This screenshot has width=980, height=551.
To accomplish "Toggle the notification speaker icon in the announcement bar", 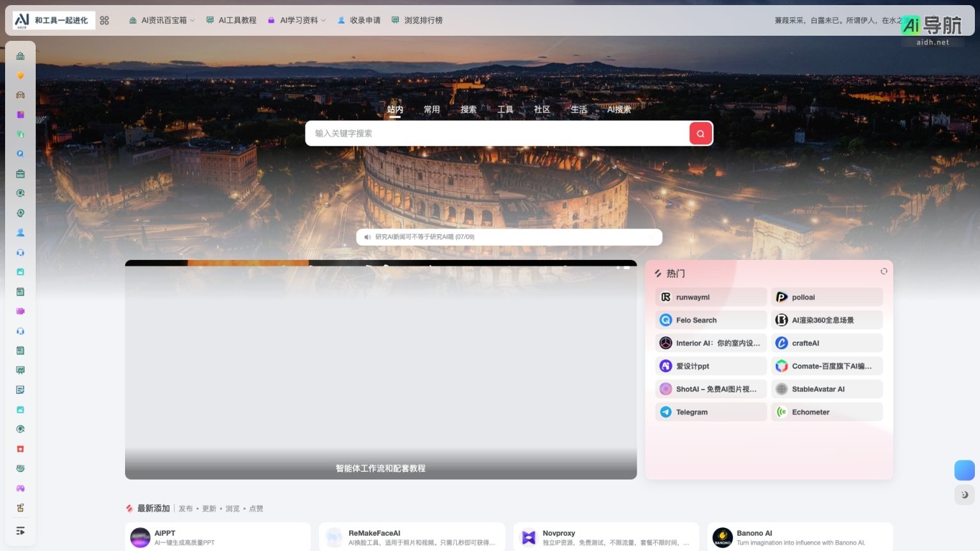I will tap(367, 237).
